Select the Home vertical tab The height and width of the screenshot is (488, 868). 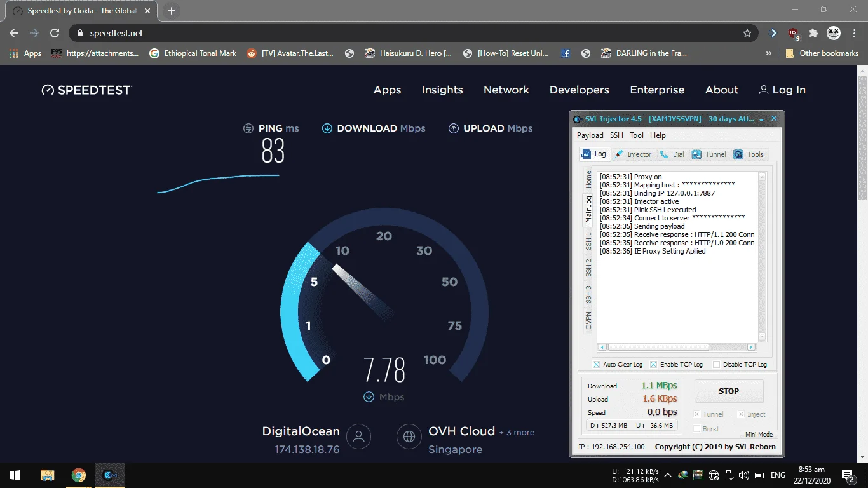tap(588, 179)
